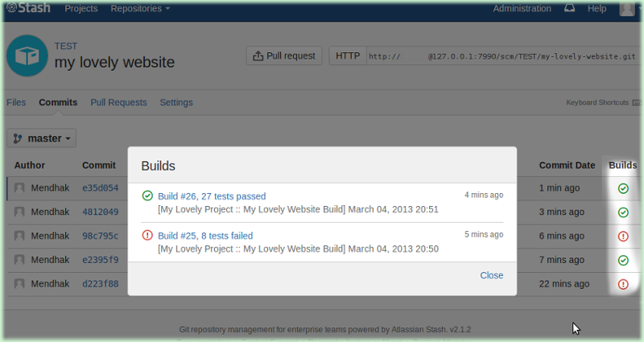644x342 pixels.
Task: Click the red failed build icon for commit 98c795c
Action: [x=623, y=236]
